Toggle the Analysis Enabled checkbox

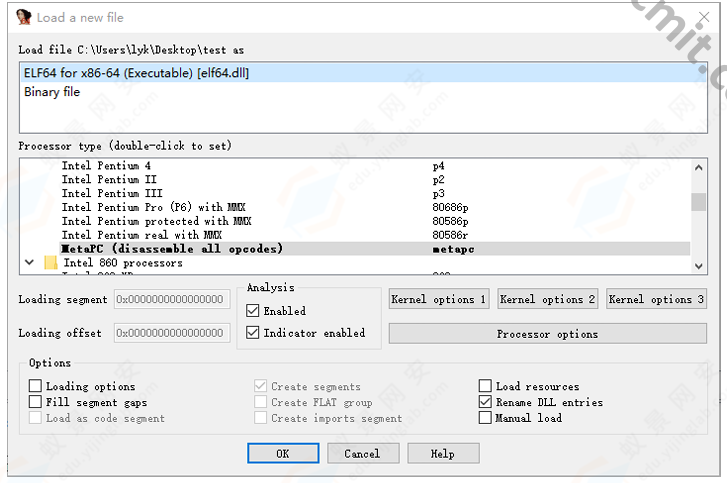[x=253, y=311]
